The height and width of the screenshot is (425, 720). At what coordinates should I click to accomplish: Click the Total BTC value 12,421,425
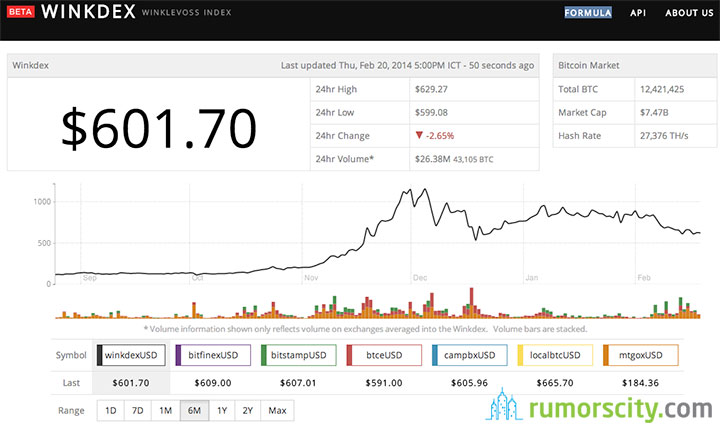[662, 89]
